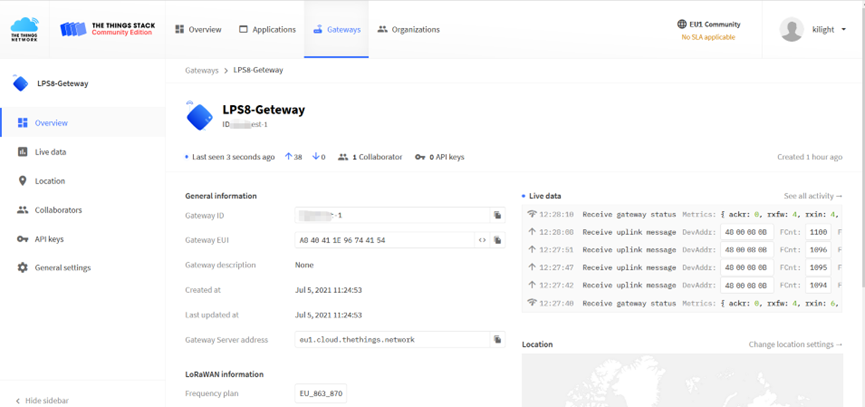Screen dimensions: 865x407
Task: Click FCnt value 1095
Action: pyautogui.click(x=818, y=267)
